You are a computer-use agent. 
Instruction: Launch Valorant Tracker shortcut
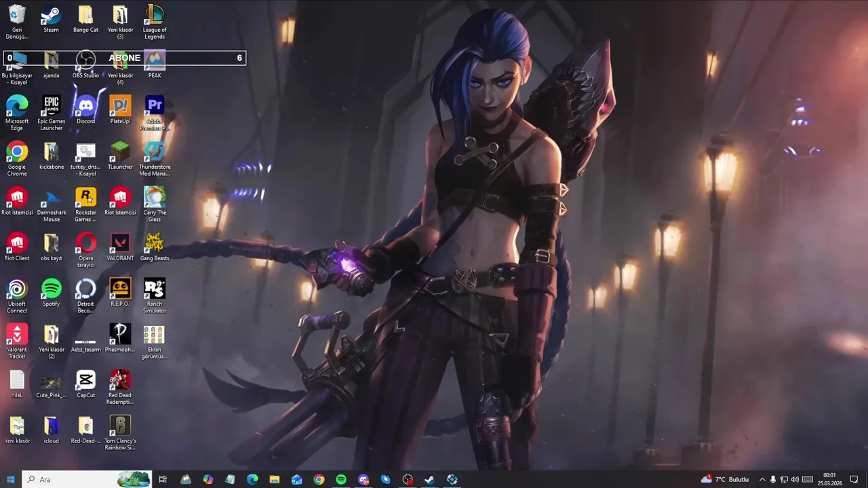tap(17, 342)
